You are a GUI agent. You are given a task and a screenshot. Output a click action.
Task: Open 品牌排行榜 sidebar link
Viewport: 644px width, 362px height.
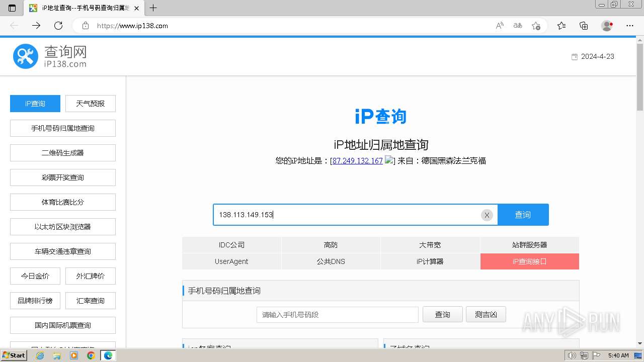tap(35, 301)
